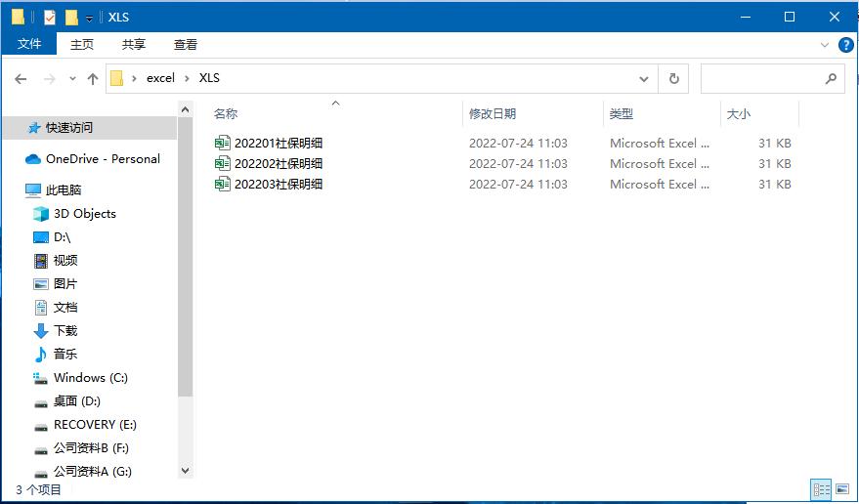Open the 公司资料B (F:) drive
This screenshot has height=504, width=859.
90,448
